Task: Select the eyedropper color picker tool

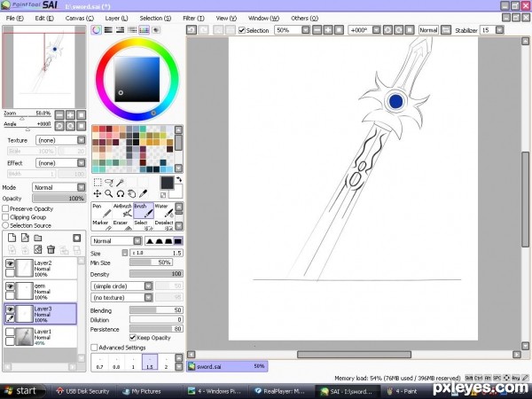Action: click(x=143, y=193)
